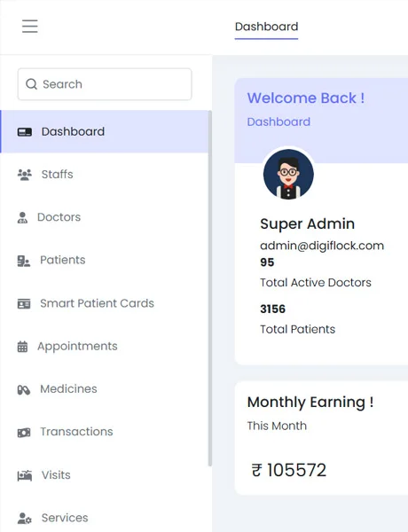
Task: Click the Dashboard breadcrumb under Welcome Back
Action: [279, 121]
